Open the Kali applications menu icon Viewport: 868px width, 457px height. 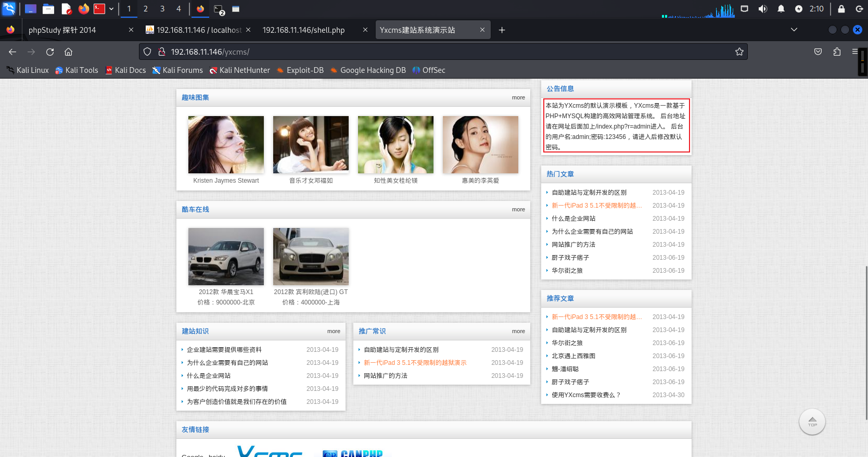[9, 9]
